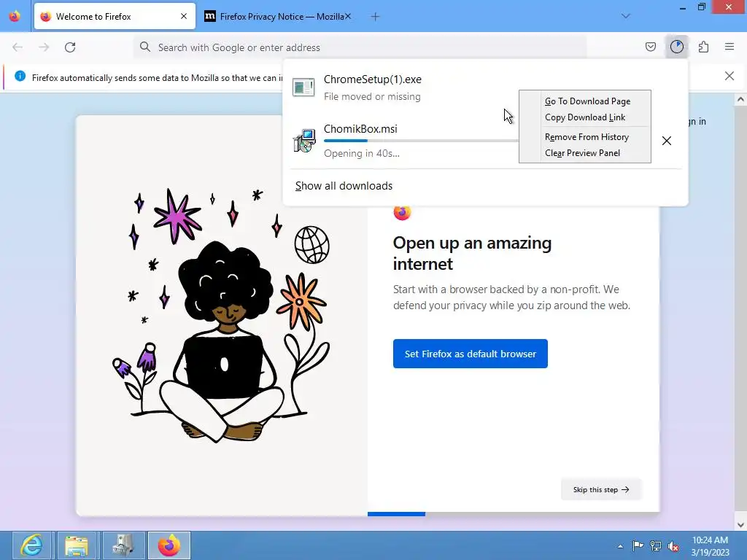Cancel the ChomikBox.msi download
Viewport: 747px width, 560px height.
coord(667,141)
